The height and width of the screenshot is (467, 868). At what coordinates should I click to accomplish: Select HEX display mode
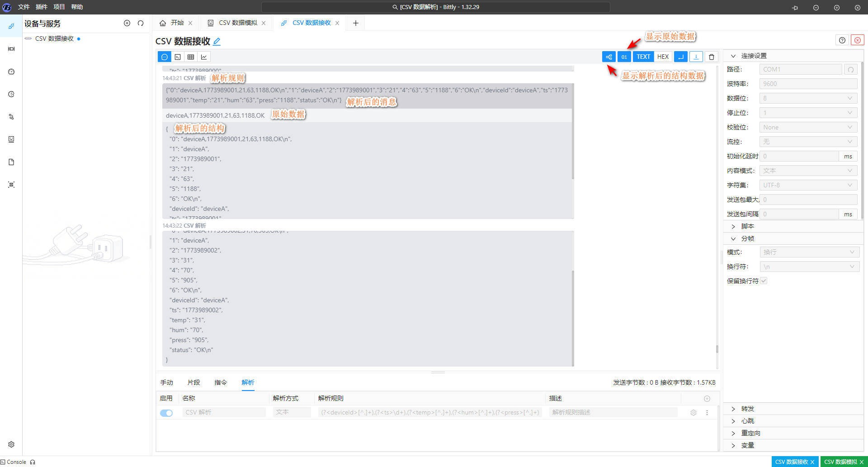(663, 57)
